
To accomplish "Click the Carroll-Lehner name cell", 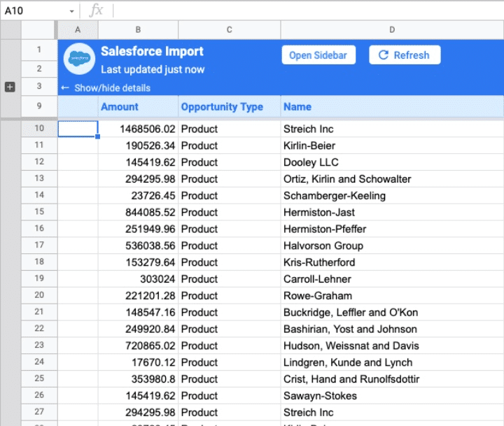I will click(x=392, y=279).
